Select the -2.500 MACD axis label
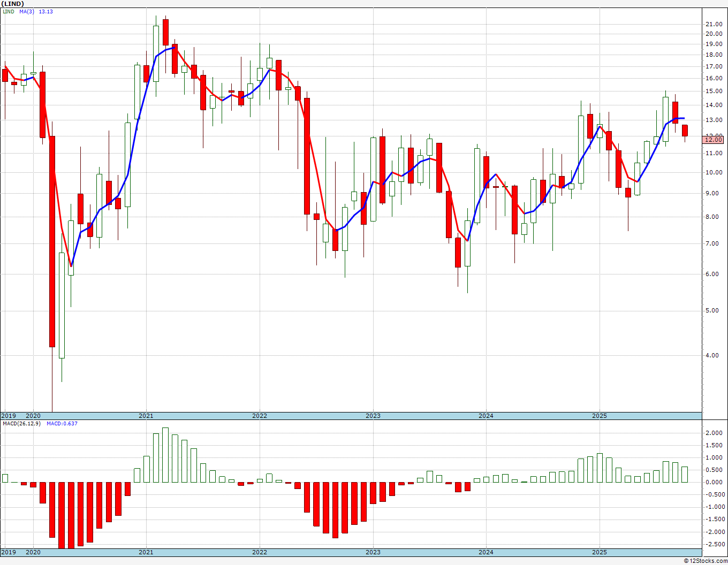Screen dimensions: 728x565 pos(714,544)
